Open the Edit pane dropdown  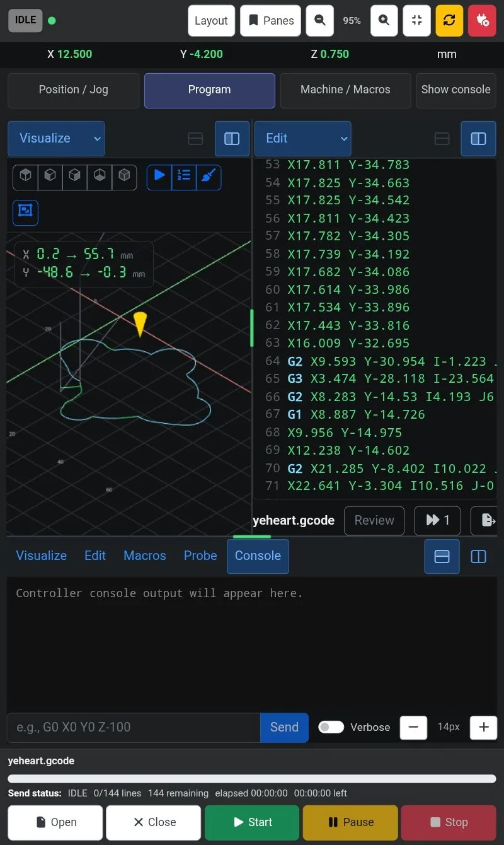[x=303, y=139]
